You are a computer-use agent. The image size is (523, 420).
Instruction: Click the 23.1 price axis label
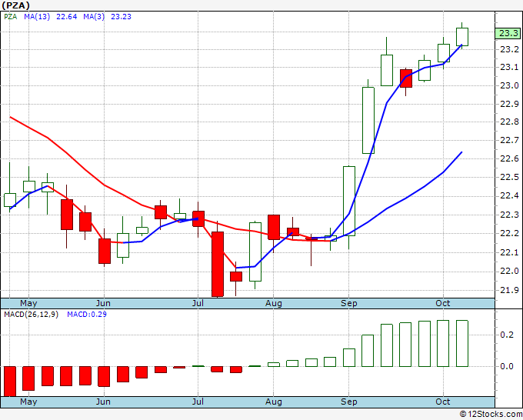click(x=509, y=68)
